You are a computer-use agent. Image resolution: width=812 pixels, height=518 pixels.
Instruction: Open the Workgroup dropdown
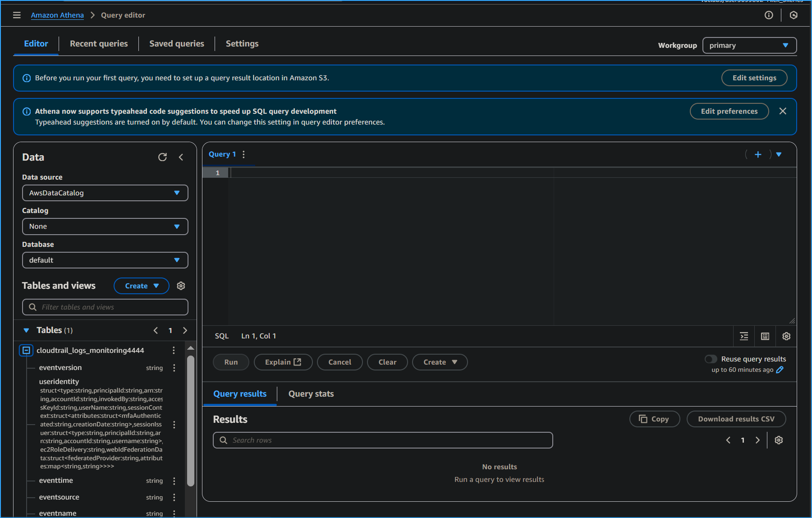pos(749,45)
